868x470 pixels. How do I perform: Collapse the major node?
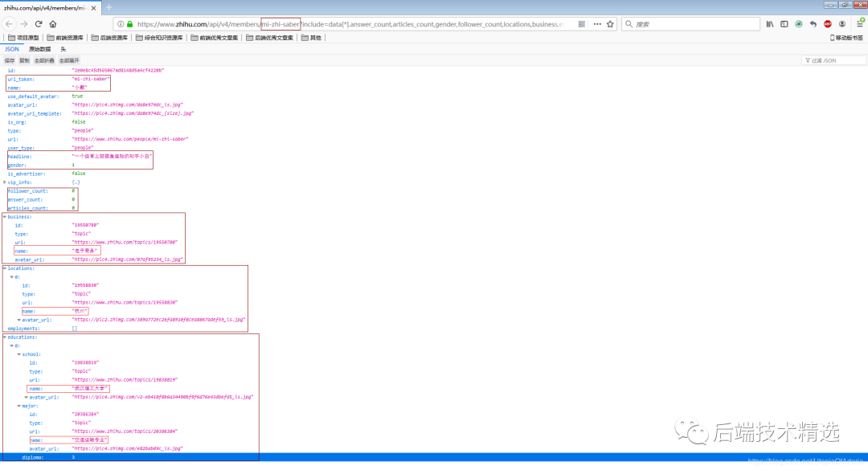[x=19, y=406]
